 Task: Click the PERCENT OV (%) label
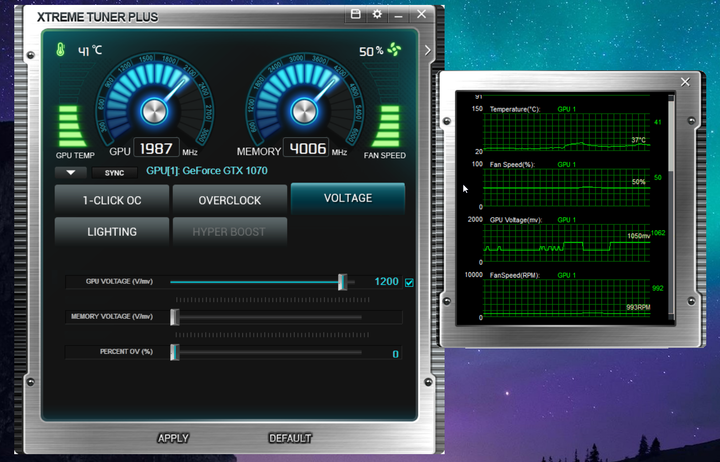[x=126, y=352]
